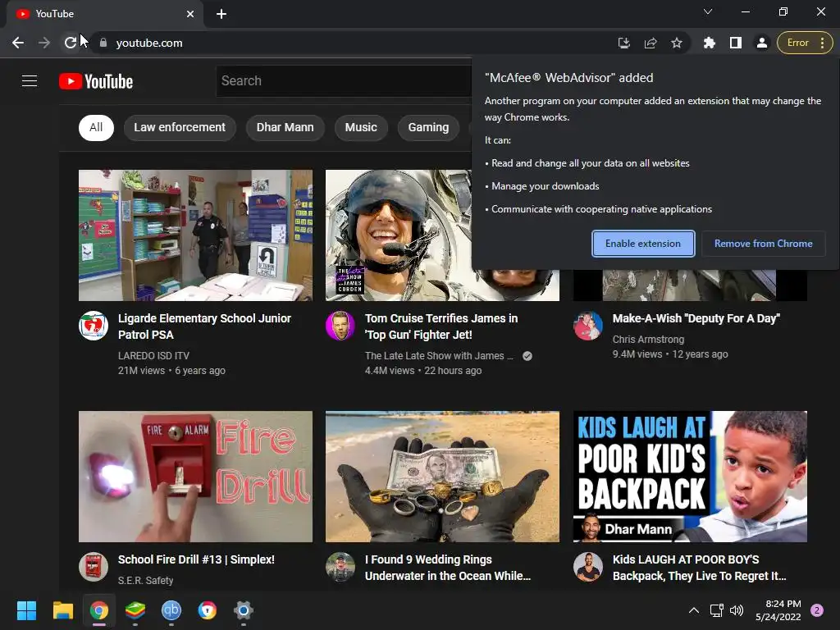
Task: Open I Found 9 Wedding Rings title
Action: (x=448, y=568)
